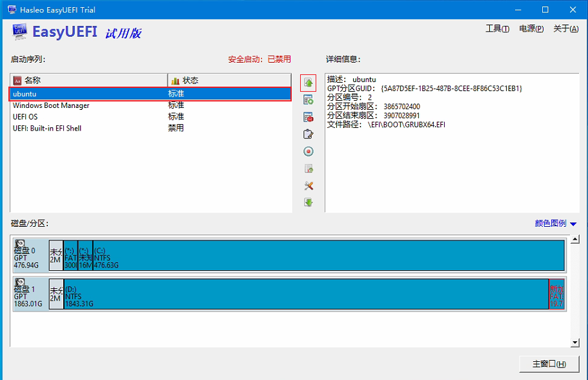Click the 禁用 status of EFI Shell
The image size is (588, 380).
tap(176, 128)
